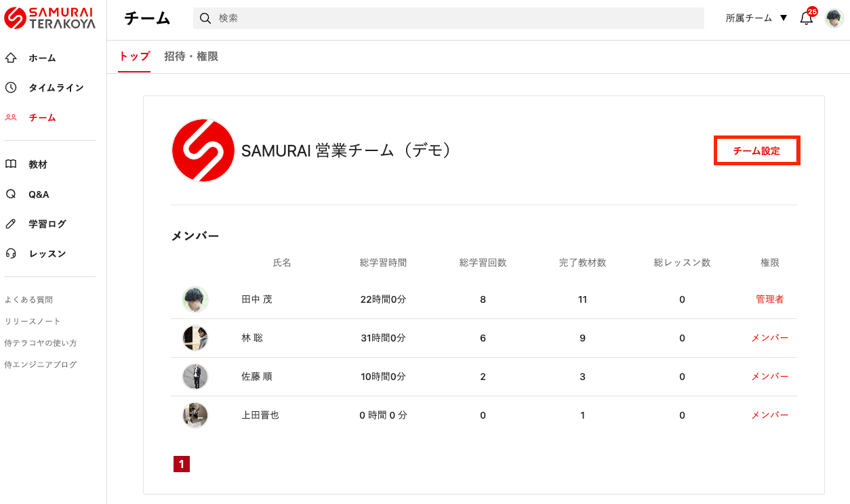Select the トップ tab
Image resolution: width=850 pixels, height=504 pixels.
click(134, 57)
